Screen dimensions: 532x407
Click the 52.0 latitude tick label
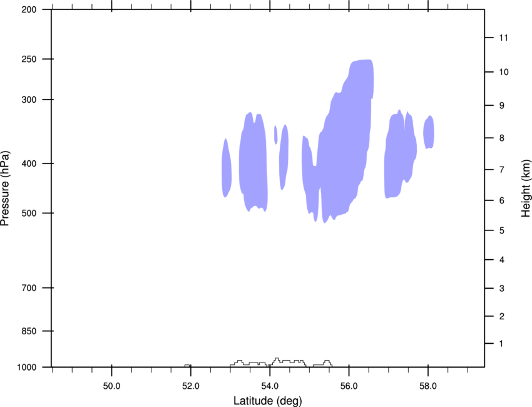(191, 386)
